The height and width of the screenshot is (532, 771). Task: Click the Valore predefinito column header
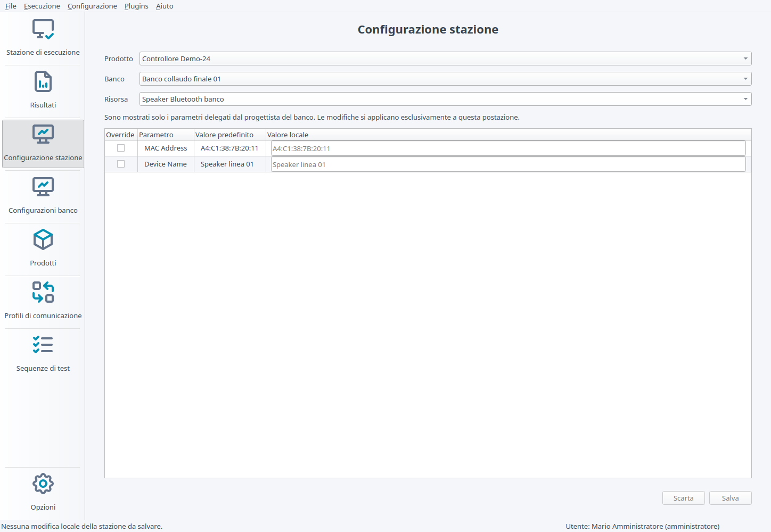coord(230,135)
